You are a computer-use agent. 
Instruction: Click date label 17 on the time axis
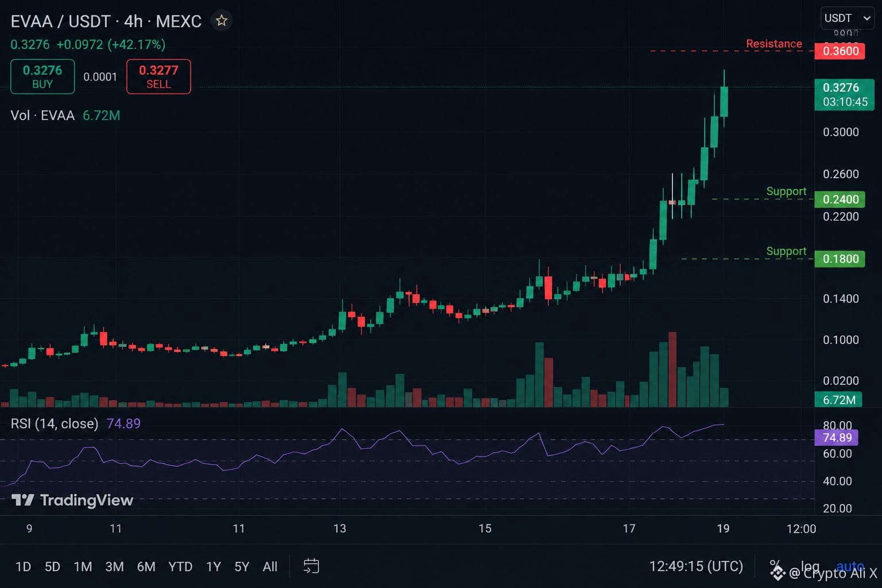click(x=629, y=529)
